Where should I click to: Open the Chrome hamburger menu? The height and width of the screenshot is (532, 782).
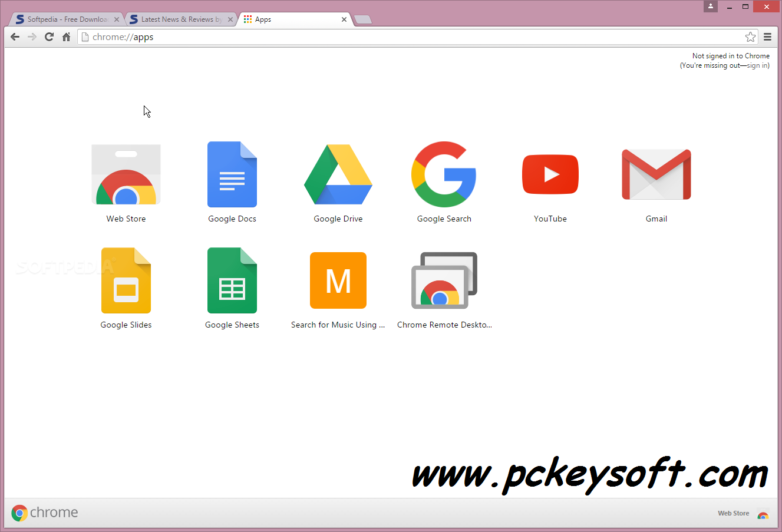[767, 37]
